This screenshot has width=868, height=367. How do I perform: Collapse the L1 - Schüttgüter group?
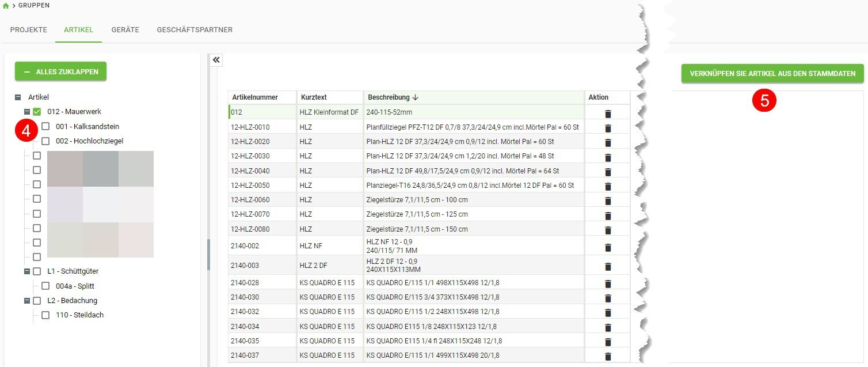pos(27,271)
